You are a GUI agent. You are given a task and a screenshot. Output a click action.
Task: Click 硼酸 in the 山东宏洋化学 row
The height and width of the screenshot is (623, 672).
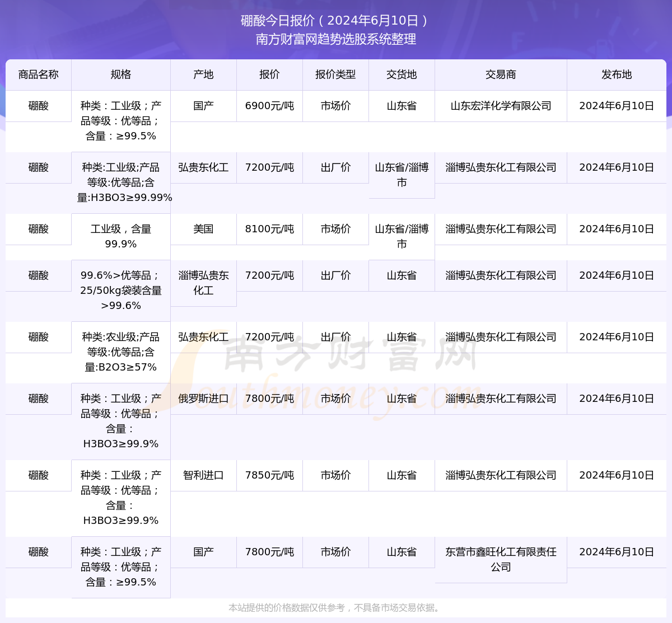coord(39,106)
